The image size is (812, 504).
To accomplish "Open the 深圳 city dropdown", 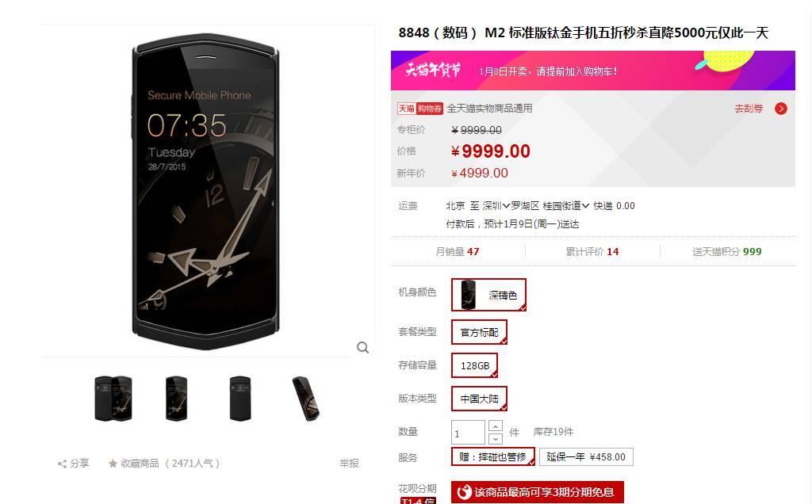I will 496,206.
